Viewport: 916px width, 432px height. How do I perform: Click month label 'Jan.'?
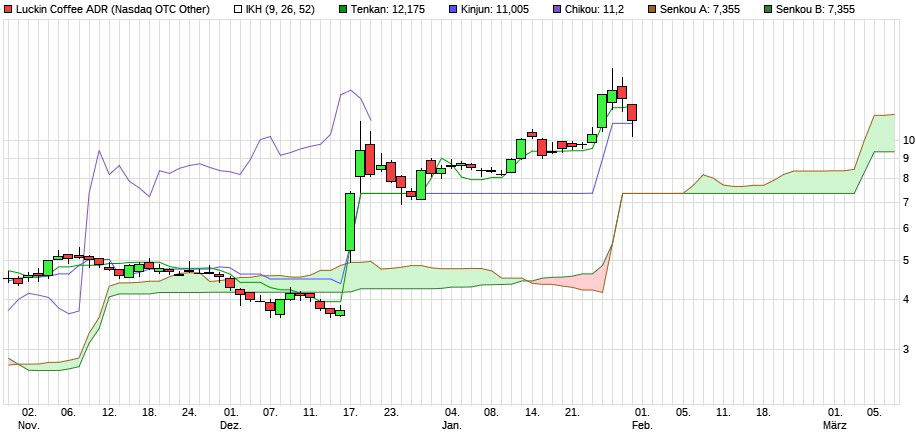pos(453,425)
